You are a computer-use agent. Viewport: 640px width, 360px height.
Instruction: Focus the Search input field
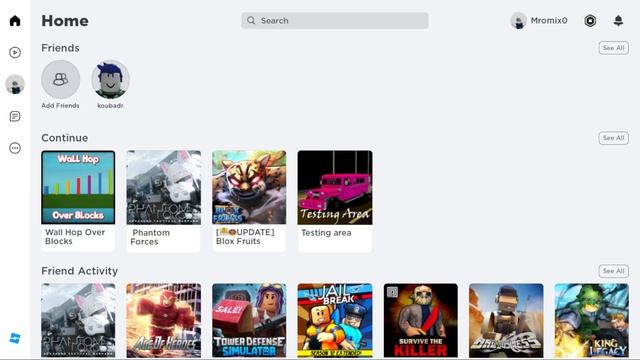click(x=335, y=20)
